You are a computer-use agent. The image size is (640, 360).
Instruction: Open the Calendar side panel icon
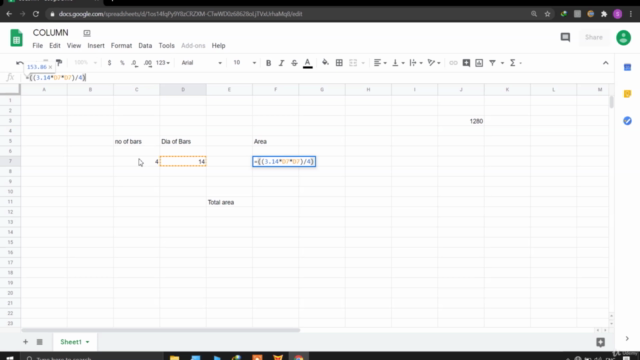point(627,67)
